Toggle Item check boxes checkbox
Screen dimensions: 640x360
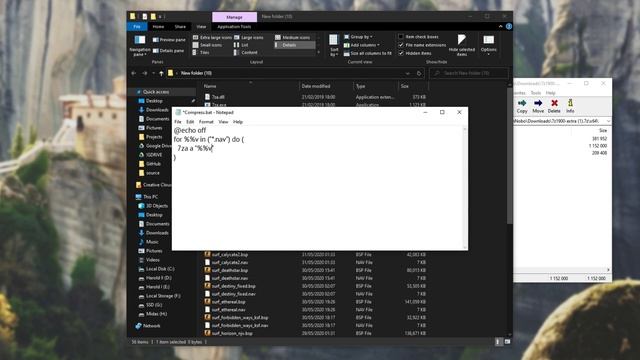point(401,37)
